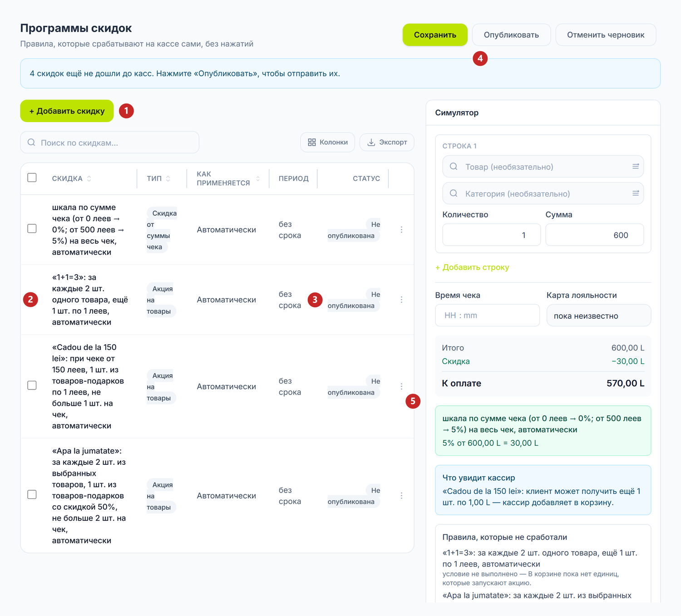Image resolution: width=681 pixels, height=616 pixels.
Task: Click the «Акция на товары» badge in «1+1=3» row
Action: tap(161, 300)
